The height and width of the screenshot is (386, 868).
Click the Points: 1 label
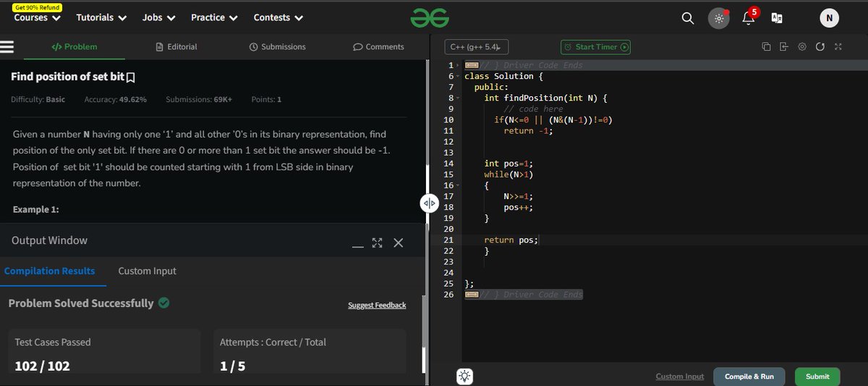pos(266,99)
